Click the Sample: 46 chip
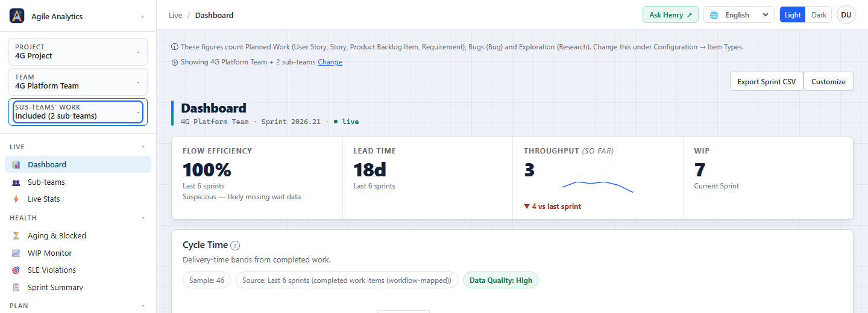Viewport: 868px width, 313px height. pos(207,280)
